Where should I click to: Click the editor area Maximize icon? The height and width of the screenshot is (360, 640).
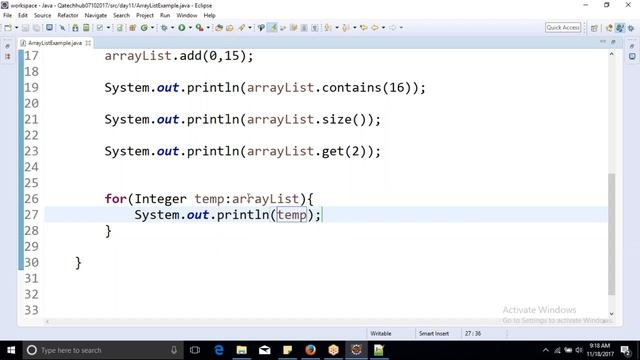click(613, 42)
